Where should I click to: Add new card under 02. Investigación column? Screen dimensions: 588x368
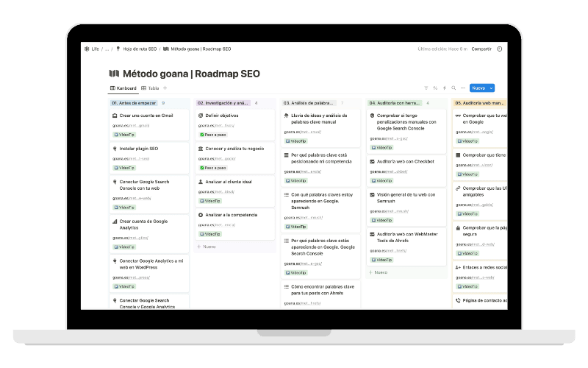[x=207, y=247]
